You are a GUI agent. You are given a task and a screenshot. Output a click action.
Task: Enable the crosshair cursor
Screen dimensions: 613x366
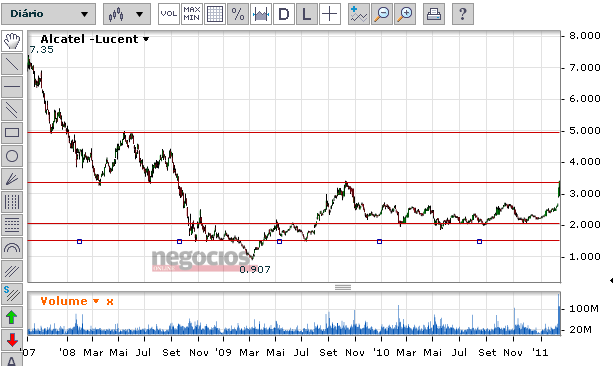click(x=330, y=14)
